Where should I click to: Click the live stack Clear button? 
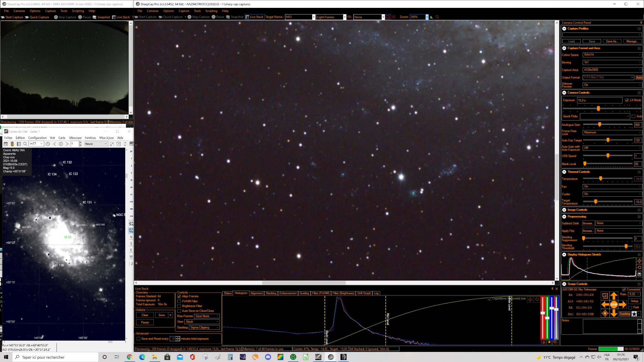[145, 315]
